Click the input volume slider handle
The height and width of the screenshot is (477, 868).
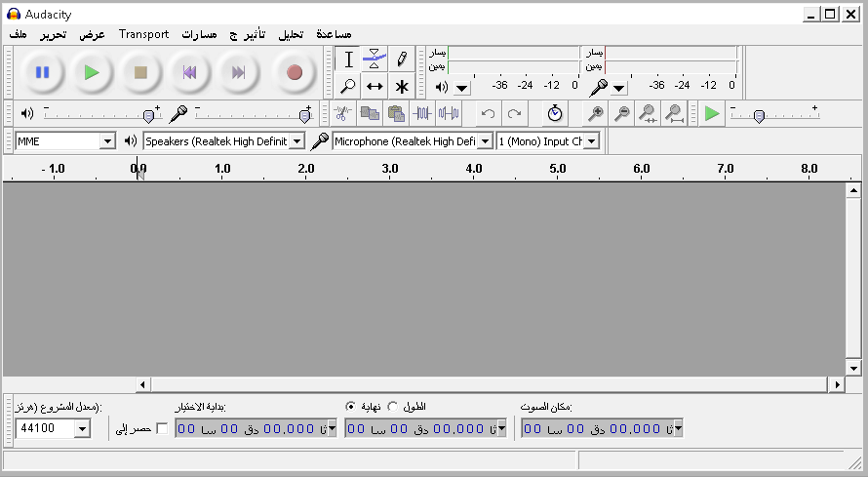(304, 116)
